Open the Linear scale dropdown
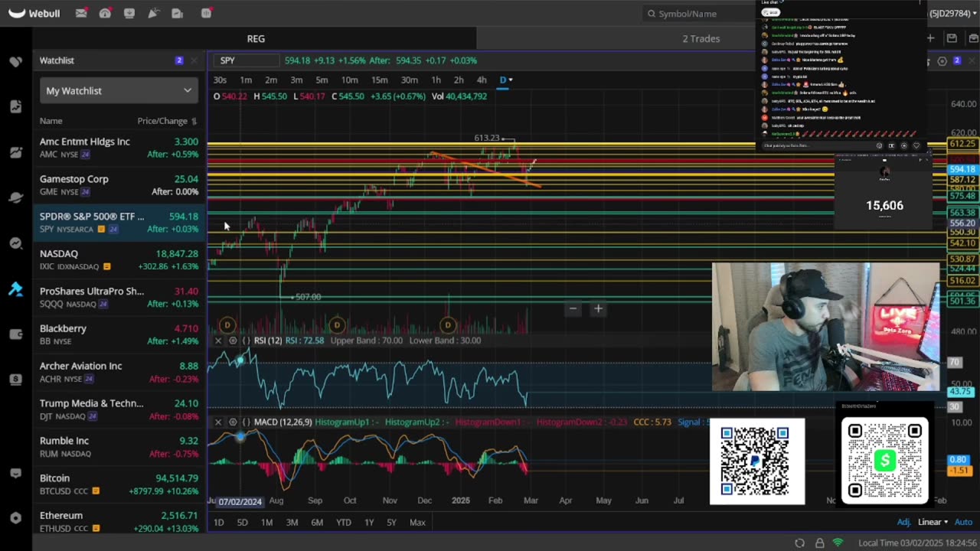The width and height of the screenshot is (980, 551). (x=933, y=522)
